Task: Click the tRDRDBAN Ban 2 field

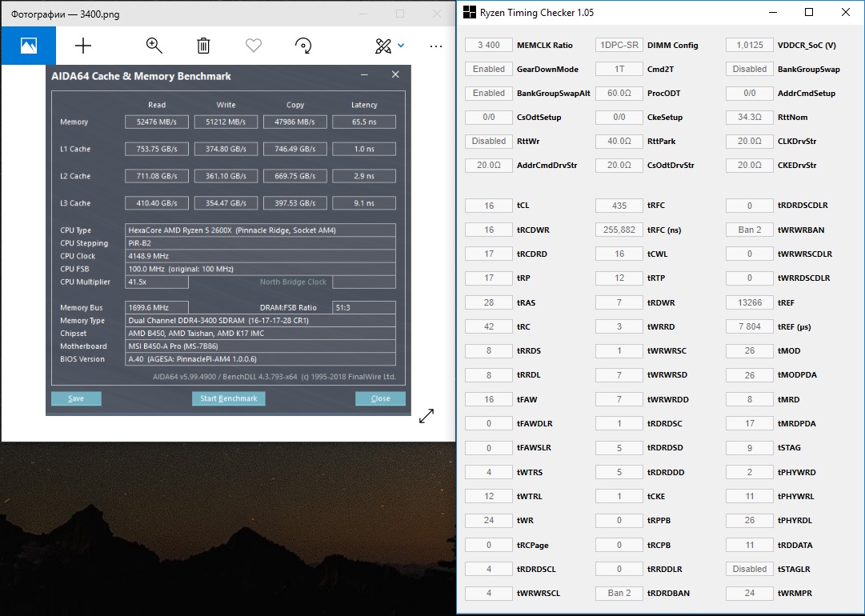Action: tap(619, 593)
